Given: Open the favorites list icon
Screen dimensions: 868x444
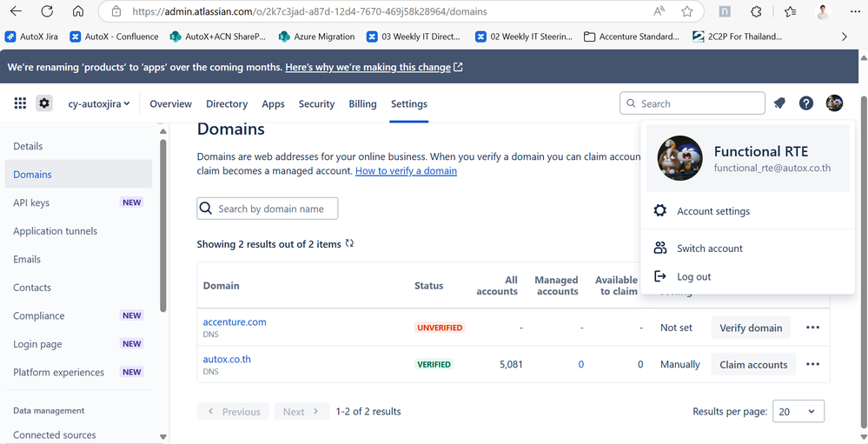Looking at the screenshot, I should [791, 11].
